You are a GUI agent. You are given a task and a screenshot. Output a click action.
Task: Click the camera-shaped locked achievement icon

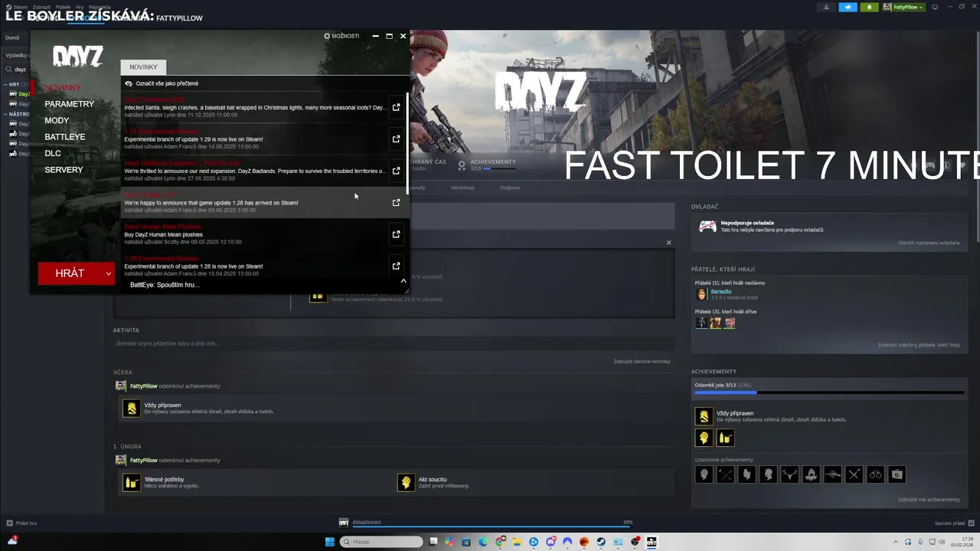tap(897, 474)
